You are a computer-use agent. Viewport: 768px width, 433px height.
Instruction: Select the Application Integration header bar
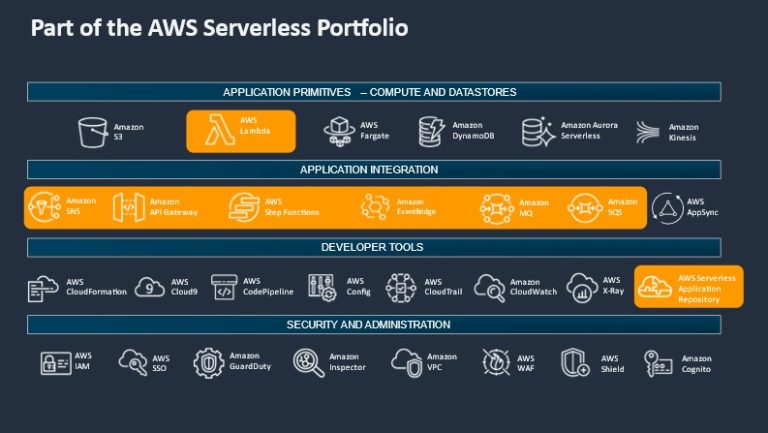click(x=374, y=169)
